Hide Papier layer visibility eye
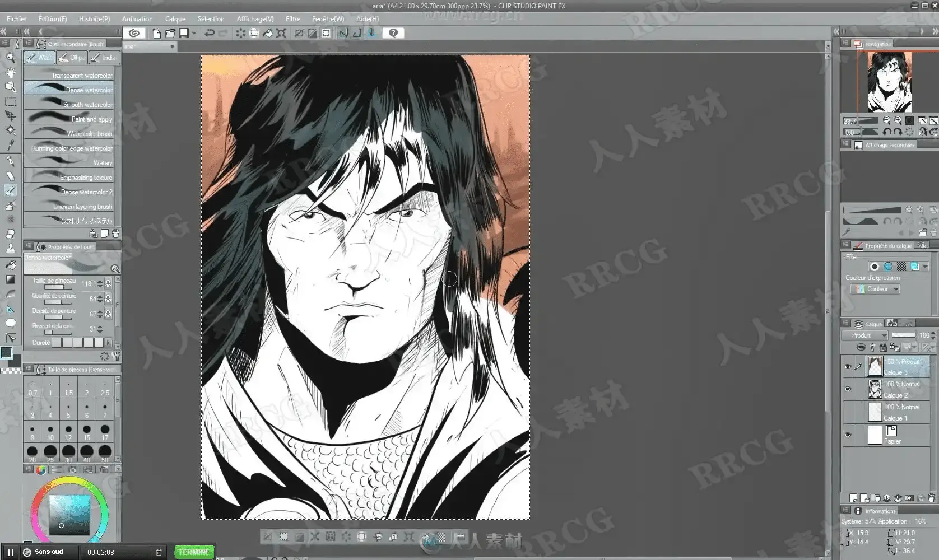 (848, 435)
